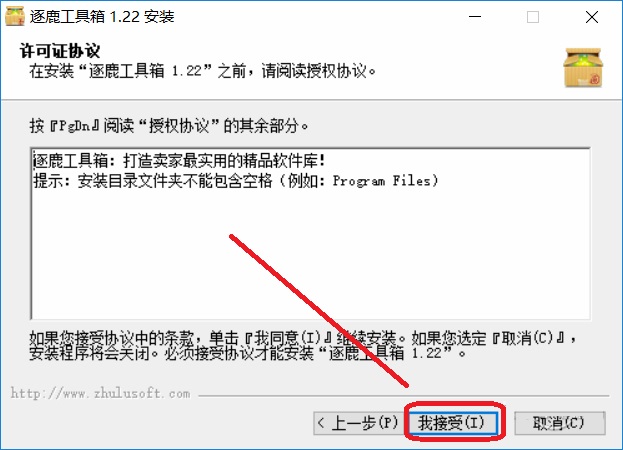
Task: Click the empty area of license text box
Action: tap(310, 254)
